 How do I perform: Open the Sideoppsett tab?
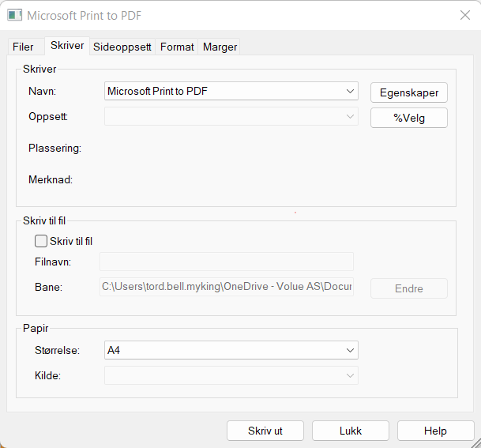(122, 47)
